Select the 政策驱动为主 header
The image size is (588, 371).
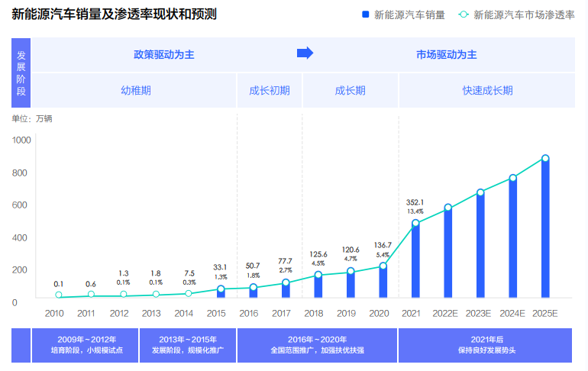click(x=164, y=54)
